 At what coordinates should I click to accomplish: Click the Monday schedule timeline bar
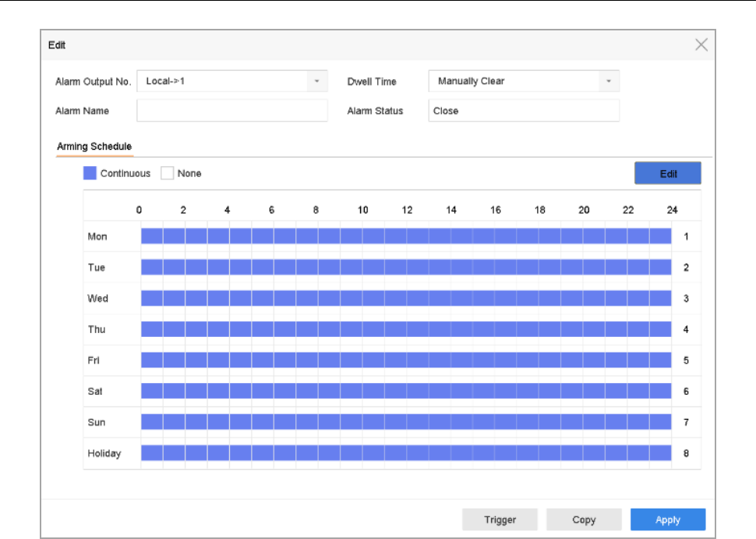pyautogui.click(x=405, y=236)
